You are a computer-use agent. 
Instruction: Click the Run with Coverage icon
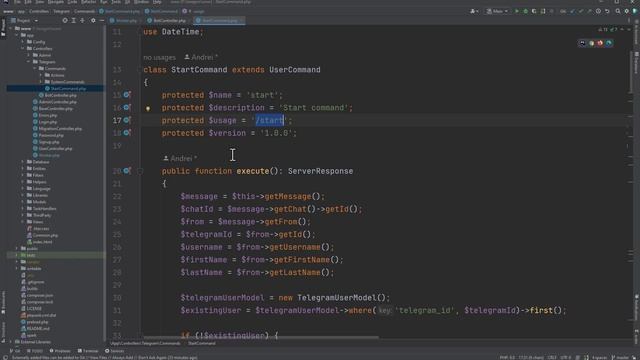click(534, 11)
